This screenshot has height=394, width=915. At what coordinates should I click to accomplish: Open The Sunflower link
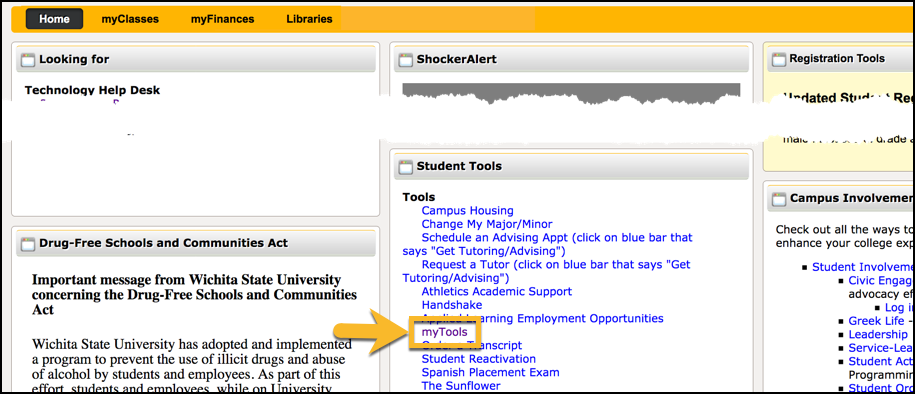461,386
